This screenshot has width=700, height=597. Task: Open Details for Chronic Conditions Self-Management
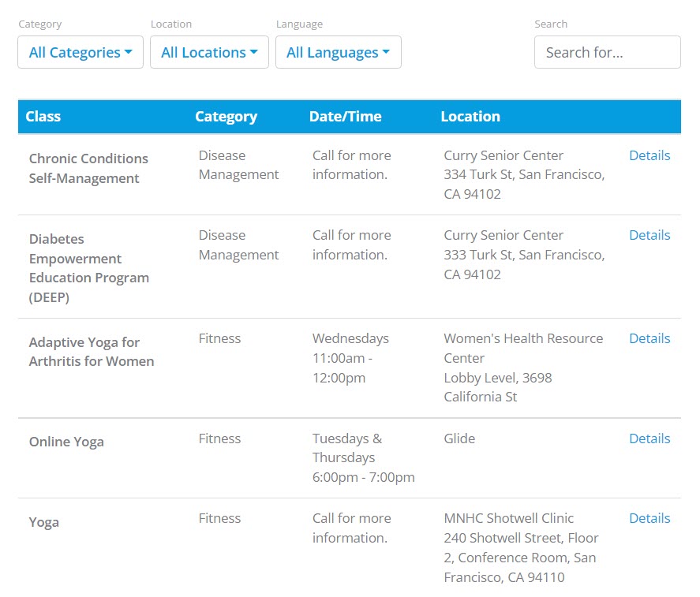pos(649,155)
